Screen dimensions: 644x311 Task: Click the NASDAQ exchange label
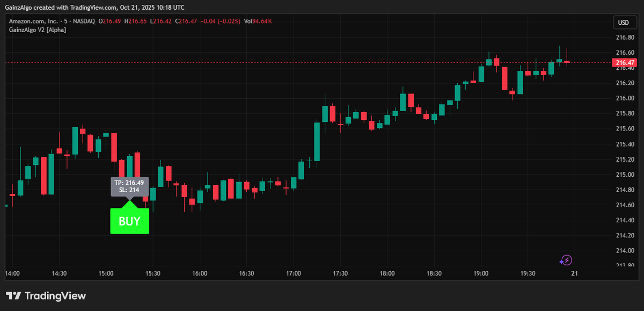83,21
